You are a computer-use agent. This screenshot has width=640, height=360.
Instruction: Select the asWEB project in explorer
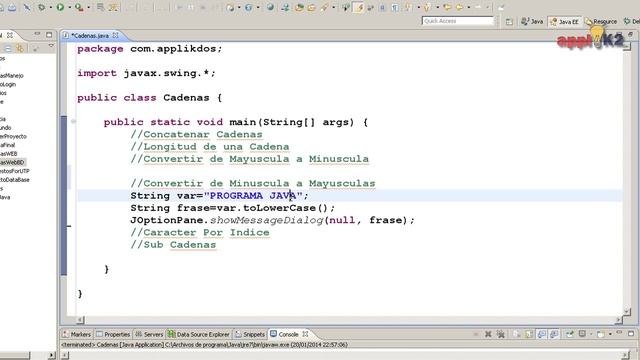click(9, 154)
